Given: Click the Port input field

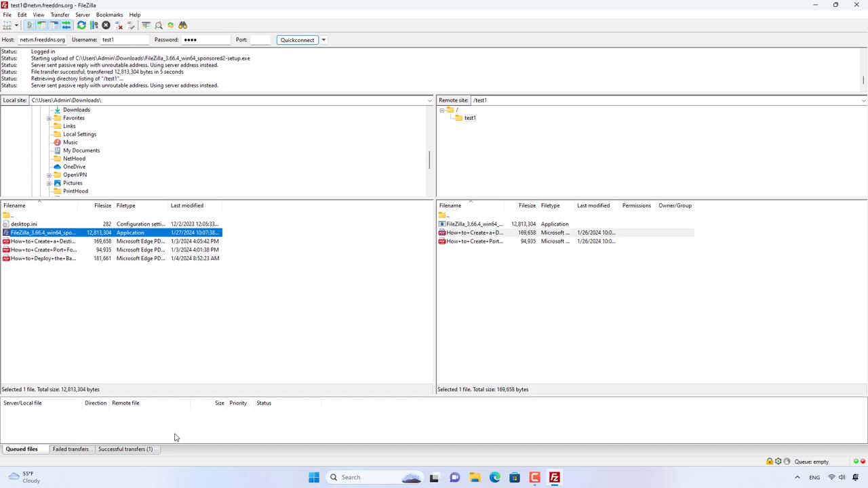Looking at the screenshot, I should point(260,40).
